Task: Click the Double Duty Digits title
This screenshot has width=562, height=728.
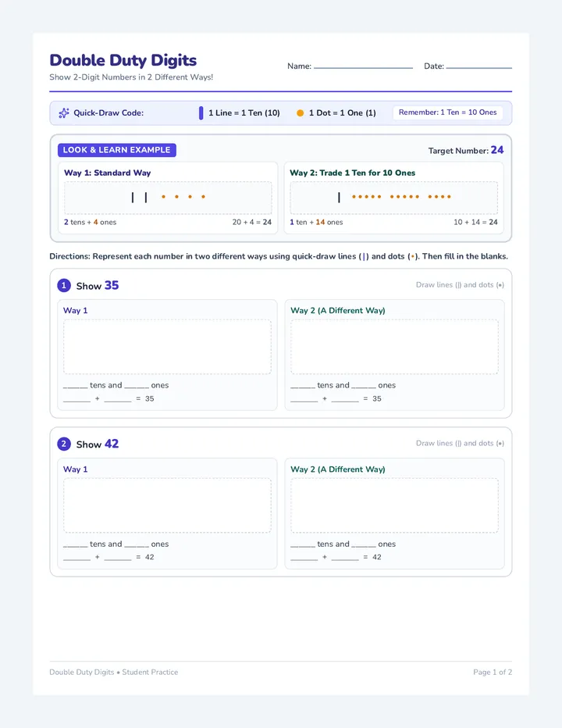Action: 123,60
